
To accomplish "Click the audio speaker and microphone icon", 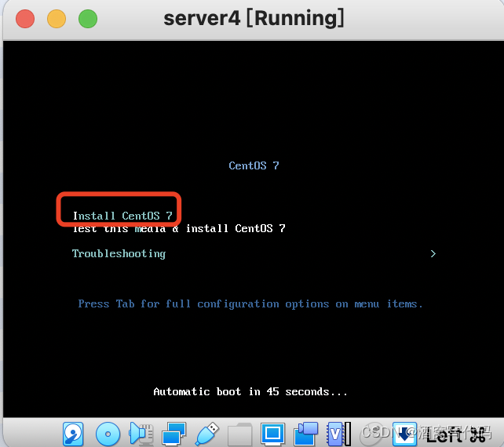I will point(141,434).
